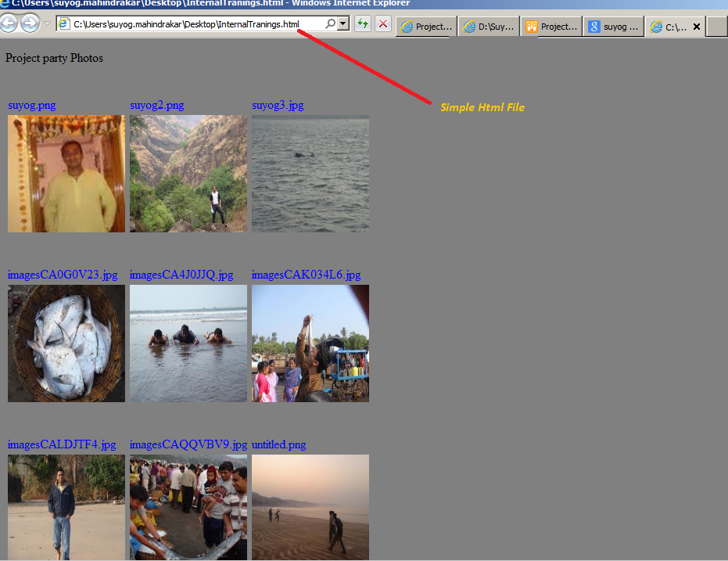
Task: Switch to the first Project... tab
Action: tap(426, 27)
